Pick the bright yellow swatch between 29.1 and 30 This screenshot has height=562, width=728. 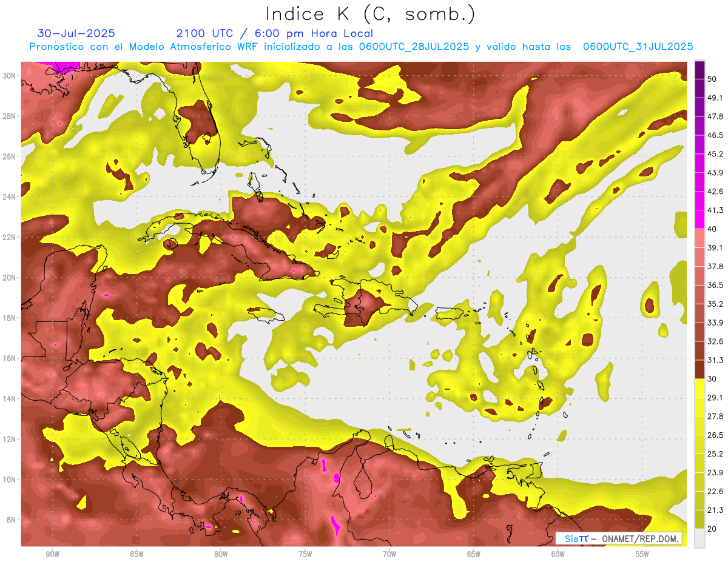[x=699, y=388]
